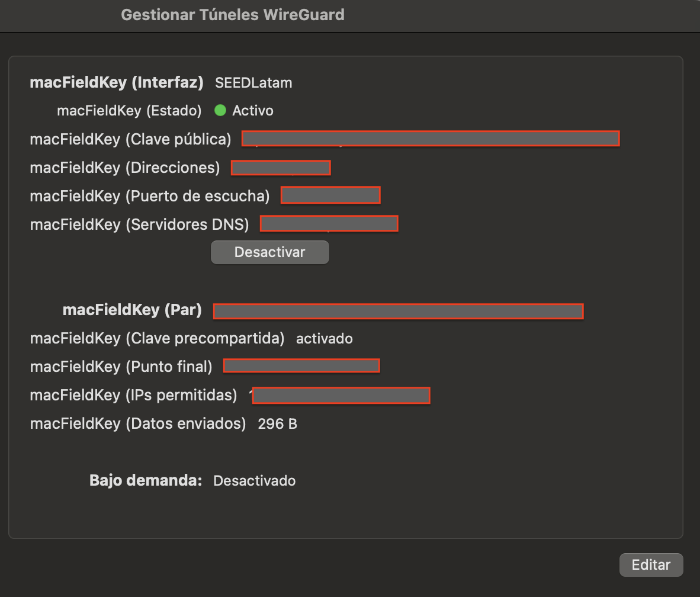Click the redacted IPs permitidas value
Viewport: 700px width, 597px height.
click(341, 395)
